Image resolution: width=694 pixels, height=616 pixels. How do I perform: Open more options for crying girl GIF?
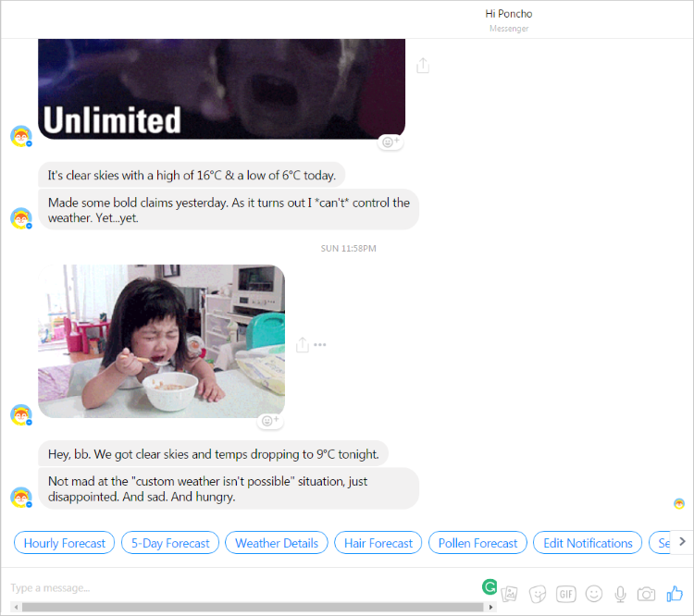(x=320, y=344)
